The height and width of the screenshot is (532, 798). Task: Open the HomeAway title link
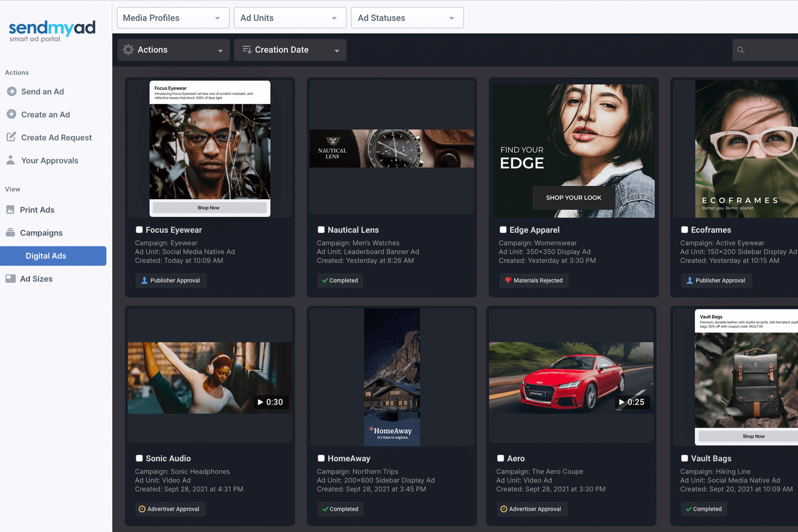[x=349, y=458]
